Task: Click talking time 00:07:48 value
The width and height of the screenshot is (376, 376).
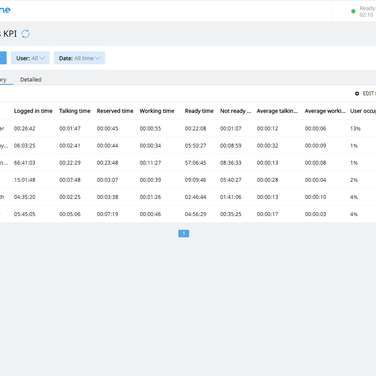Action: [70, 180]
